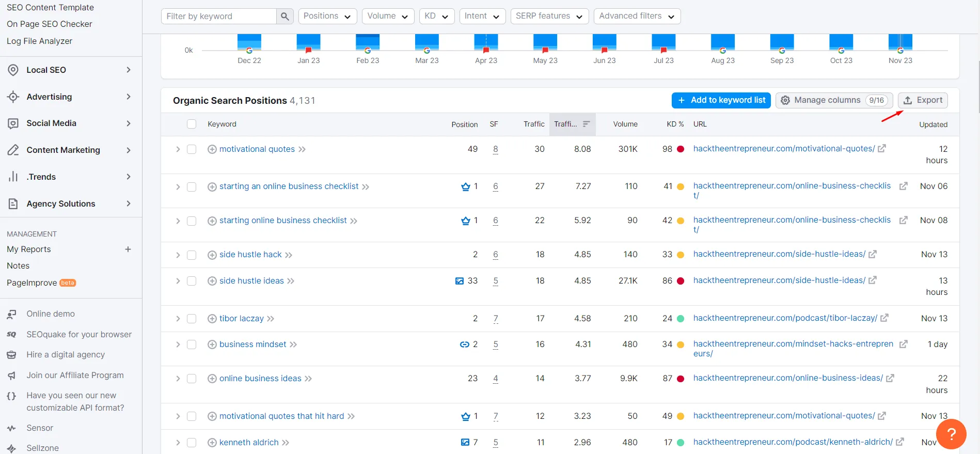This screenshot has width=980, height=454.
Task: Open the PageImprove beta link
Action: (41, 283)
